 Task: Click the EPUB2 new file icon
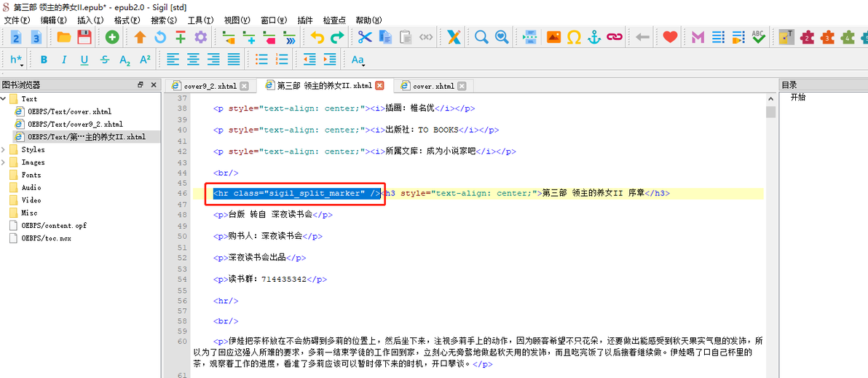tap(17, 37)
